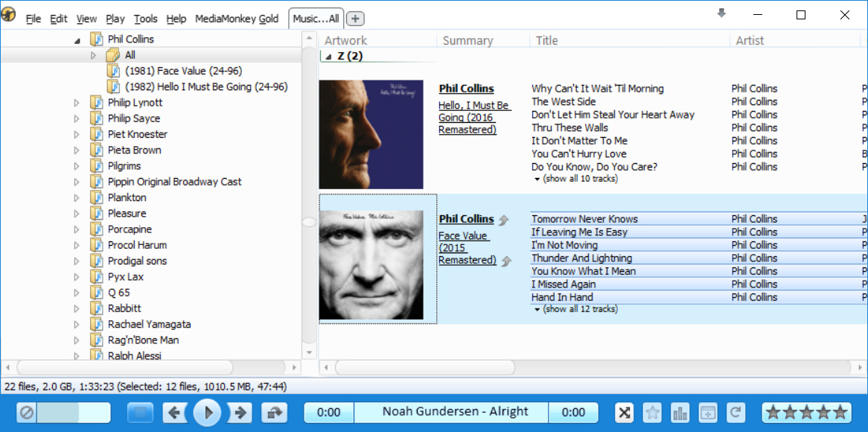Show all 12 tracks of Face Value
868x432 pixels.
pos(575,309)
